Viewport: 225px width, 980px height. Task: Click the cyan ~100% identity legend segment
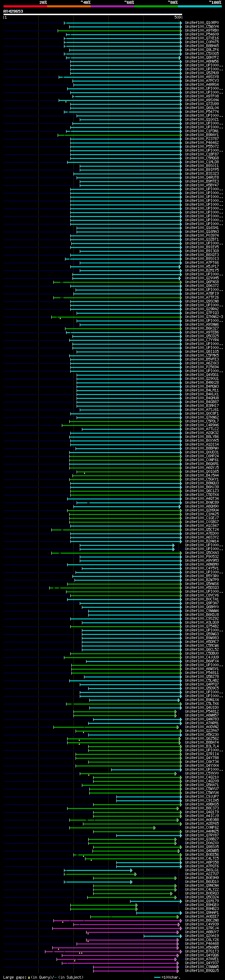pyautogui.click(x=200, y=6)
